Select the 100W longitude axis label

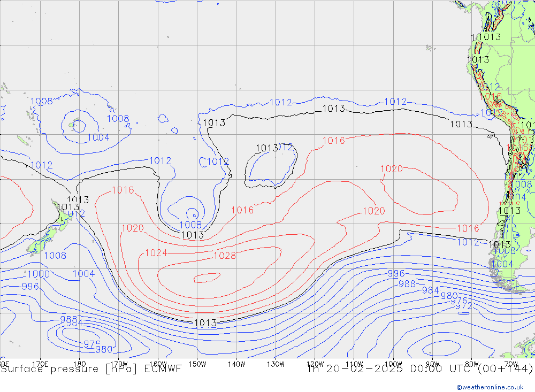pyautogui.click(x=393, y=364)
